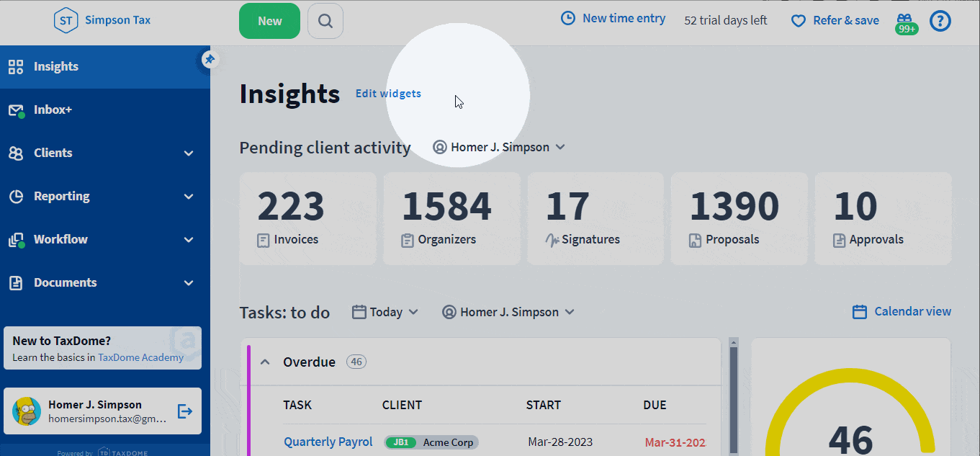The height and width of the screenshot is (456, 980).
Task: Expand the Documents menu chevron
Action: pos(189,283)
